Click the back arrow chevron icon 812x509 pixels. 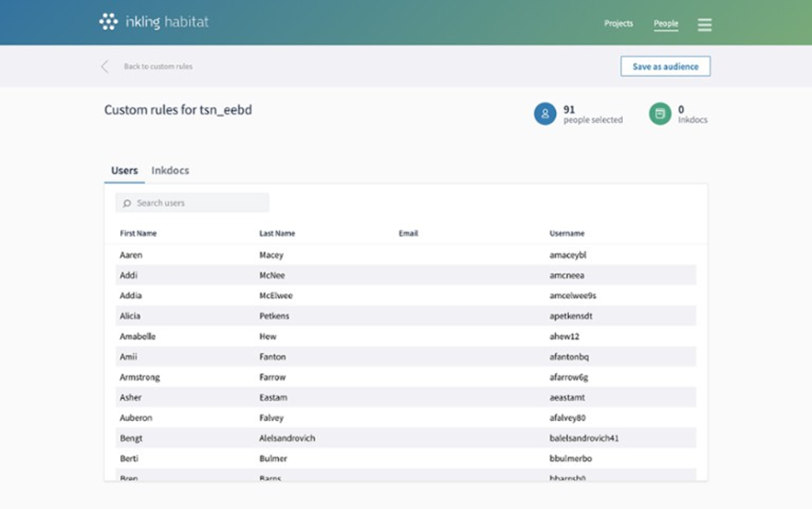point(105,67)
